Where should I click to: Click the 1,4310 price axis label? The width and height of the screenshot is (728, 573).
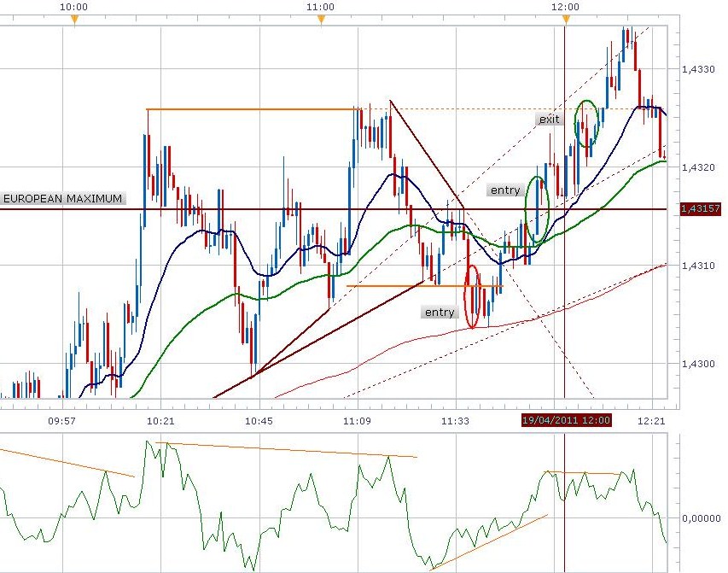698,266
